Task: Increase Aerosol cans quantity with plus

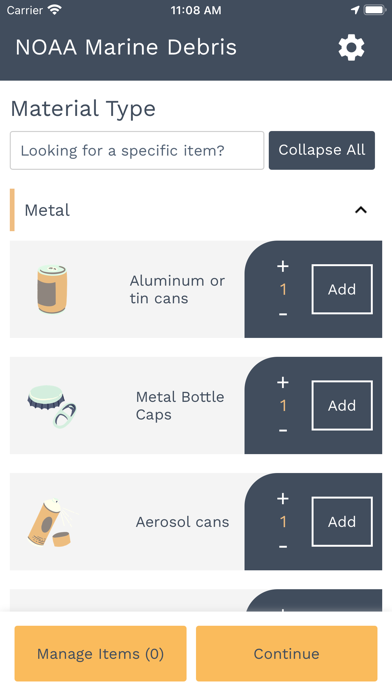Action: pyautogui.click(x=283, y=498)
